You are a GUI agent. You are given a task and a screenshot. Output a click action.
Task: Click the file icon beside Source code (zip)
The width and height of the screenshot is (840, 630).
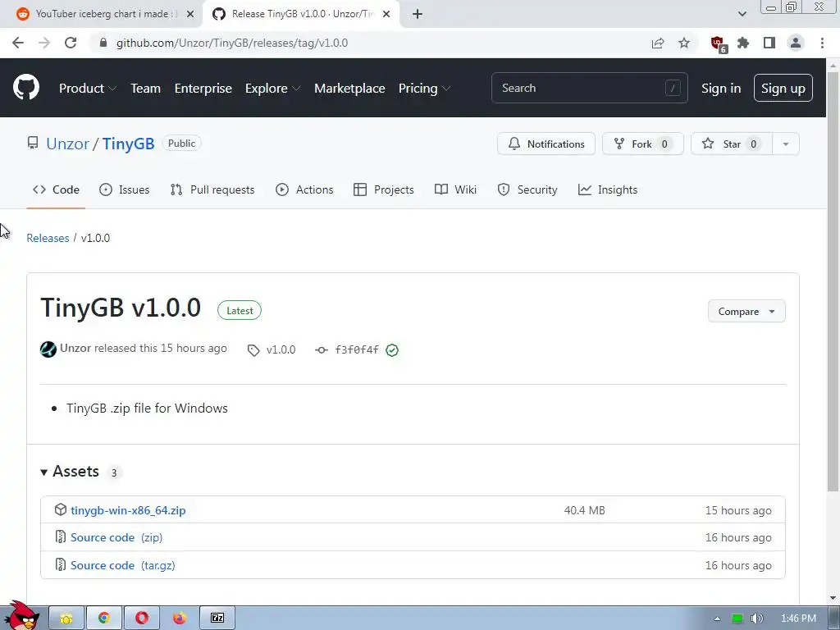click(61, 536)
